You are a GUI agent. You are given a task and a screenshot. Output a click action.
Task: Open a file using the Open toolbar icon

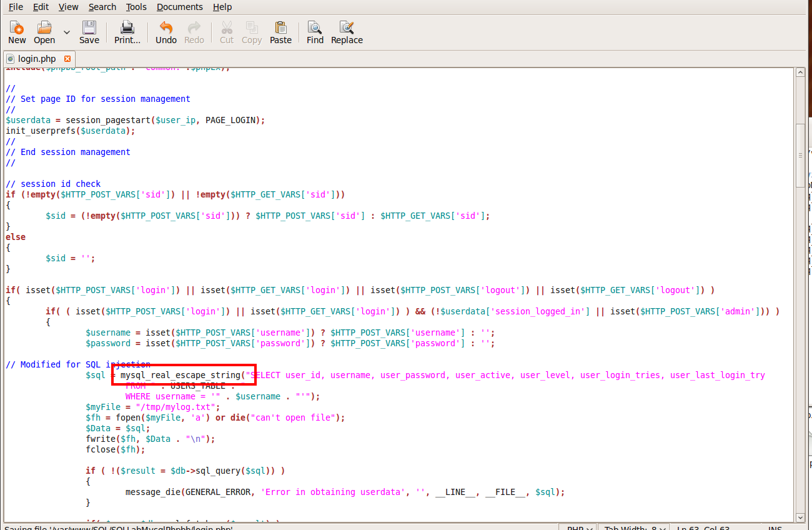click(x=44, y=31)
